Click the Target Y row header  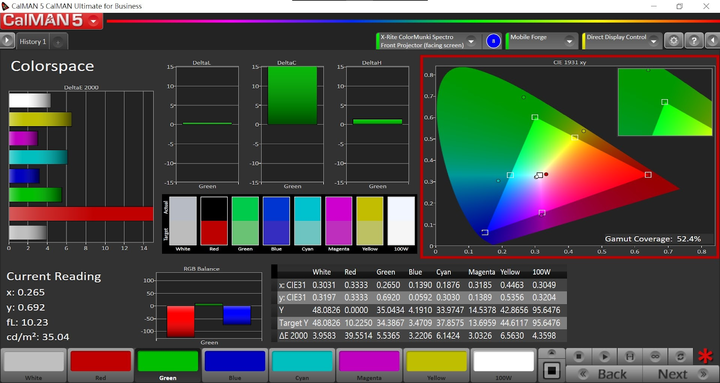coord(294,323)
